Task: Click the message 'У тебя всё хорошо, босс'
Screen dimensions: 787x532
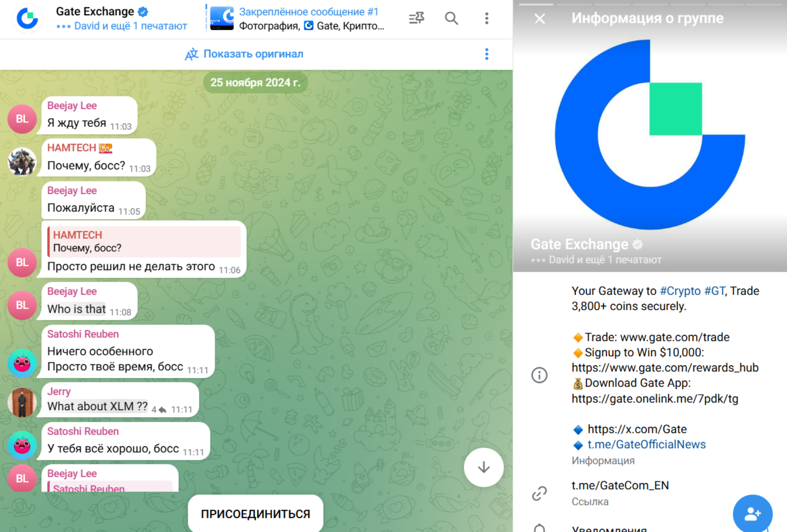Action: tap(113, 449)
